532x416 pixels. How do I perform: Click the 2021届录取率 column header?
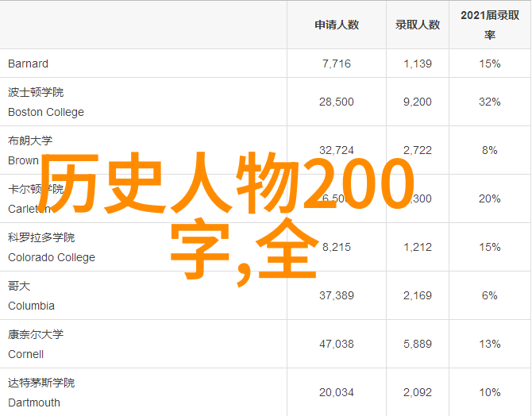[x=490, y=25]
